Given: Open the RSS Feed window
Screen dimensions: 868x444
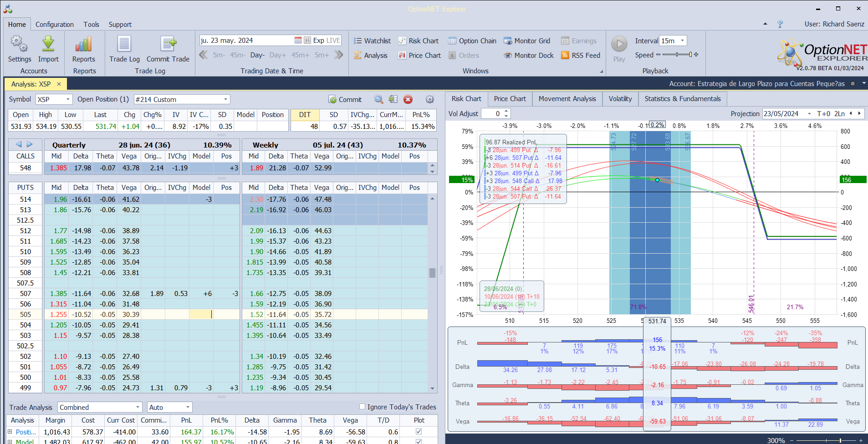Looking at the screenshot, I should click(x=581, y=56).
